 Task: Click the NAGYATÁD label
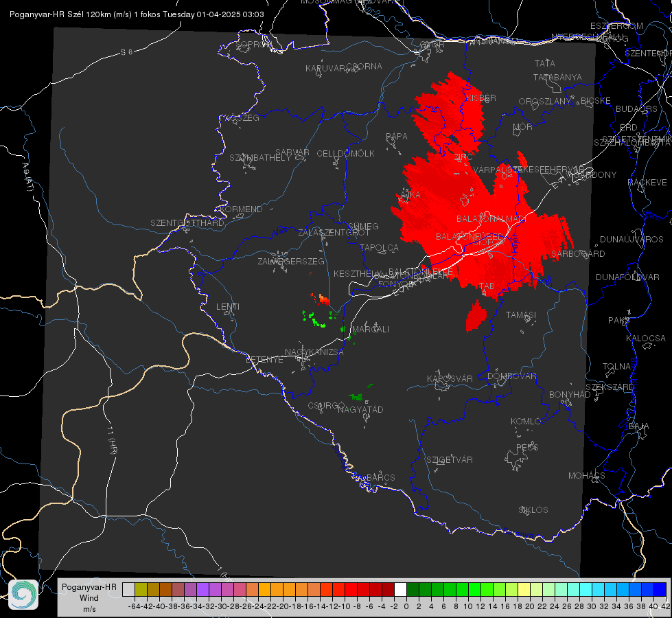pos(360,409)
